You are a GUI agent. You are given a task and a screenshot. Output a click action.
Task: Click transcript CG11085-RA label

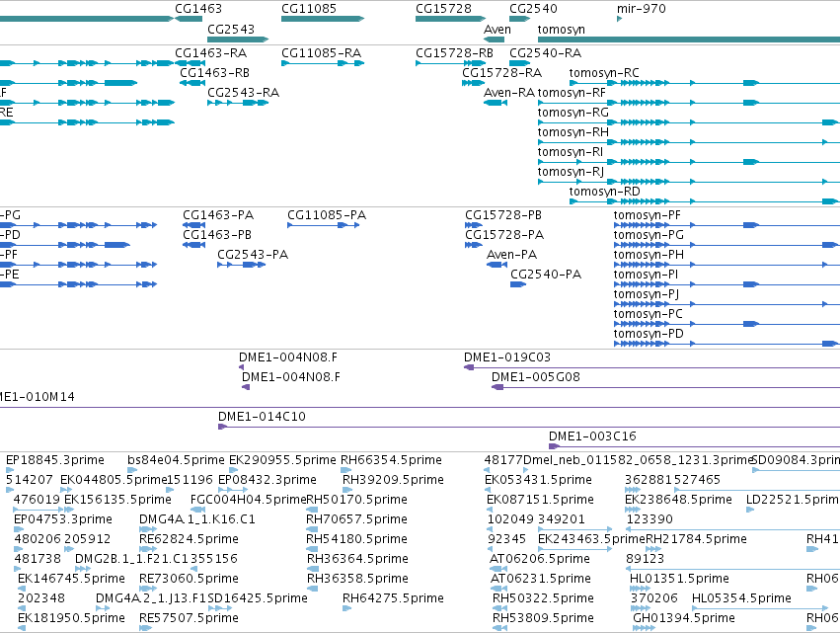[322, 53]
